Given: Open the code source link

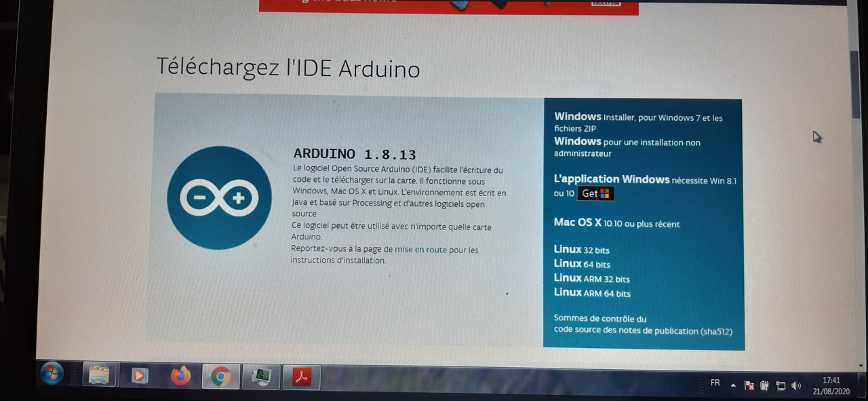Looking at the screenshot, I should point(576,330).
